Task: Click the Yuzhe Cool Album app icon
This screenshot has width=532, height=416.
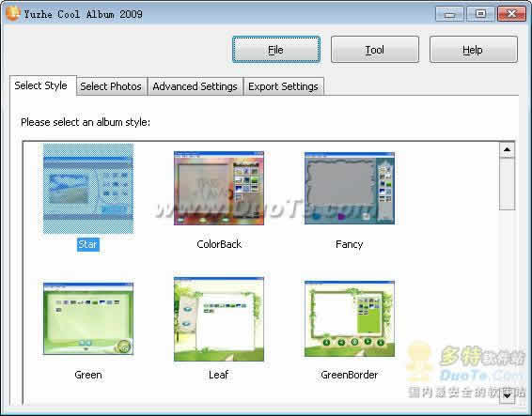Action: pos(12,13)
